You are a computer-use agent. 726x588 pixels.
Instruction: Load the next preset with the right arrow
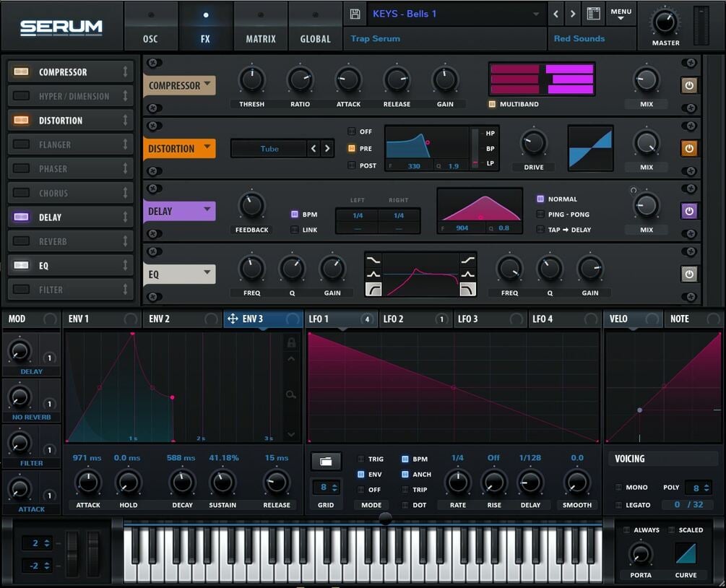coord(573,14)
